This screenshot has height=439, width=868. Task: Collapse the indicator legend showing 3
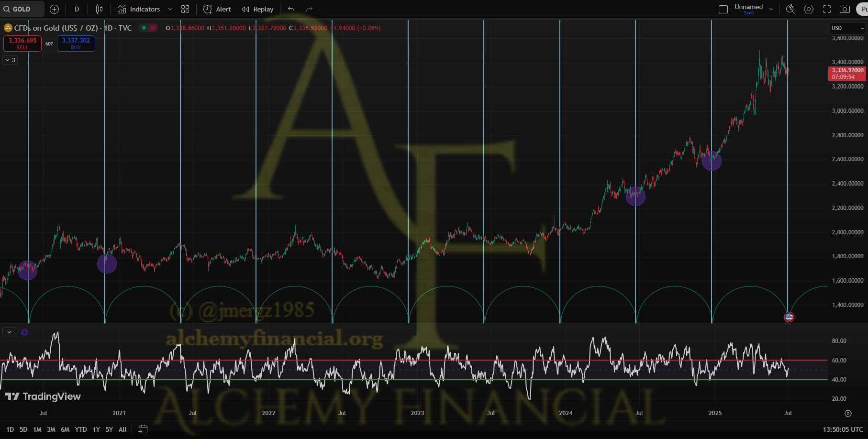[x=10, y=60]
